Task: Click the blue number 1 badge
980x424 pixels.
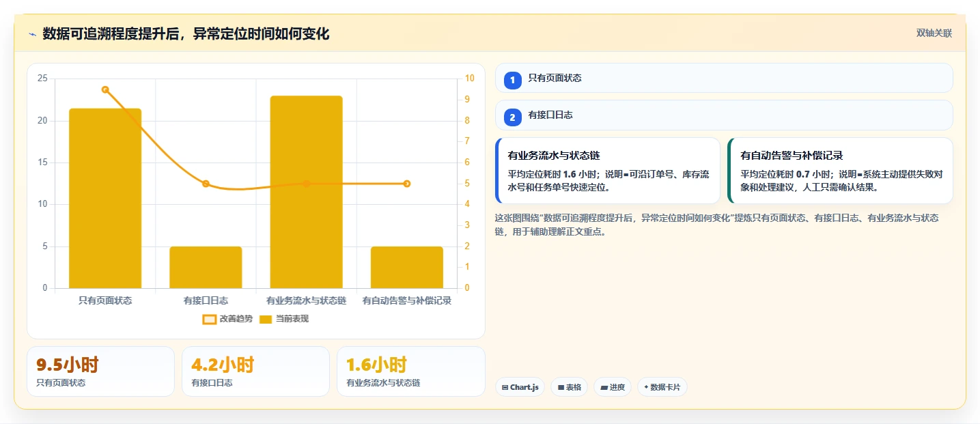Action: tap(512, 81)
